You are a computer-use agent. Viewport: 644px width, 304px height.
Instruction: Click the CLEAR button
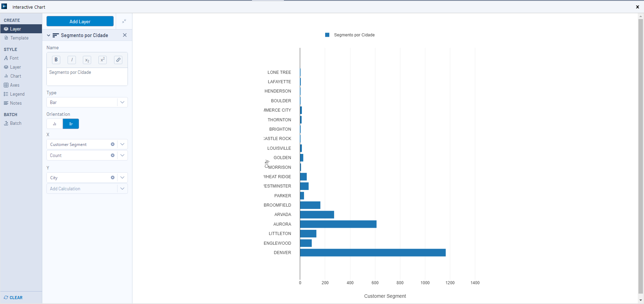click(x=13, y=297)
